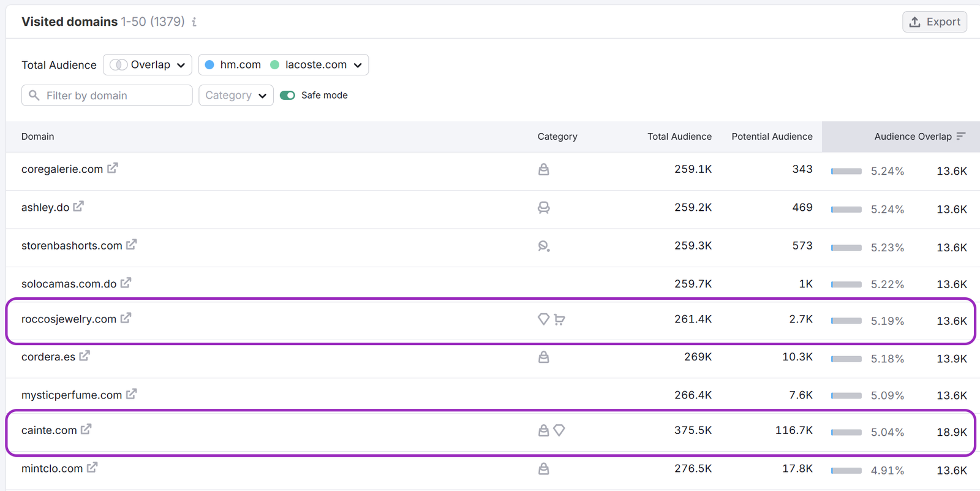Open cainte.com external link icon
This screenshot has height=491, width=980.
tap(86, 429)
